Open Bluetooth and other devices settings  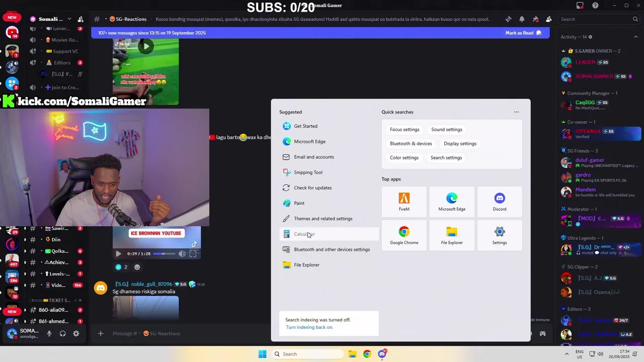click(x=329, y=249)
